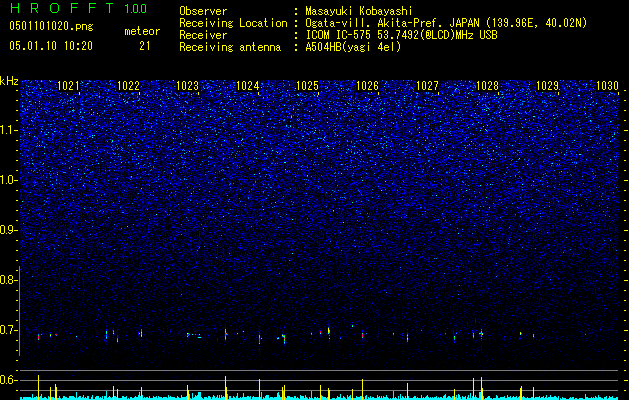This screenshot has width=629, height=400.
Task: Click the version number 1.0.0
Action: pyautogui.click(x=136, y=9)
